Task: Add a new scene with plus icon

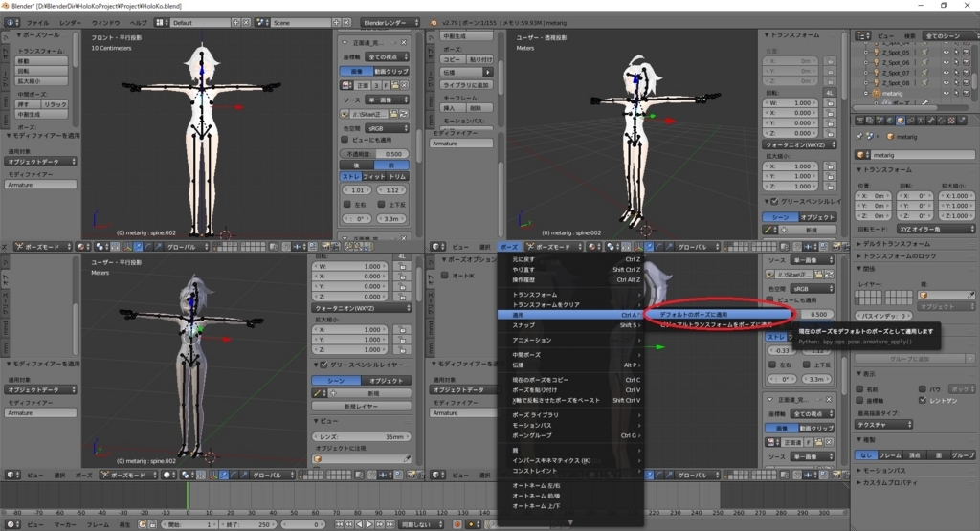Action: 336,23
